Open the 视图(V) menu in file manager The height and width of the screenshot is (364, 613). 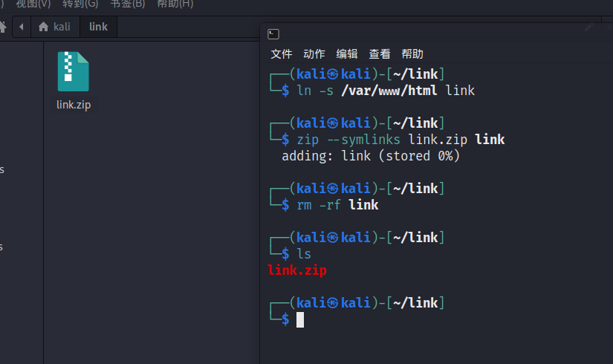click(x=33, y=4)
